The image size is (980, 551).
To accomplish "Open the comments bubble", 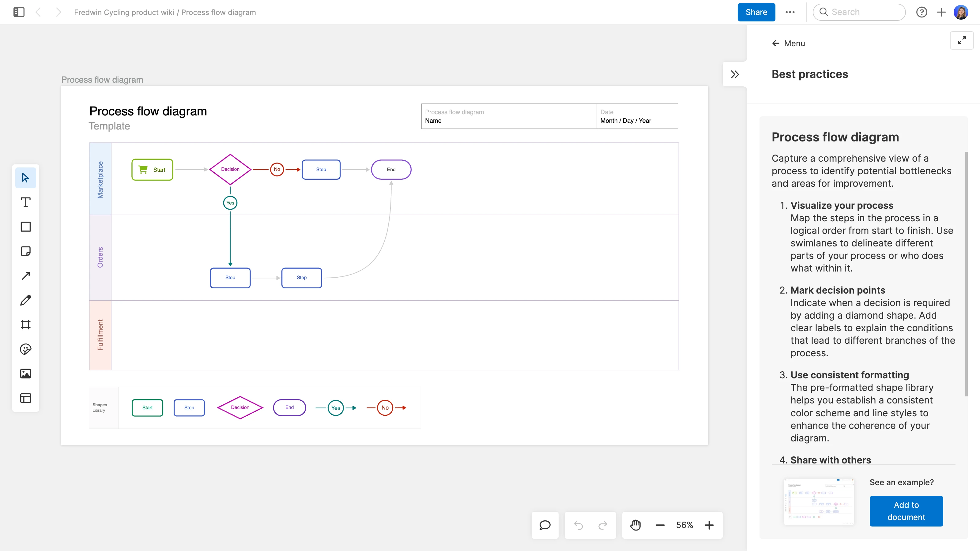I will click(545, 525).
